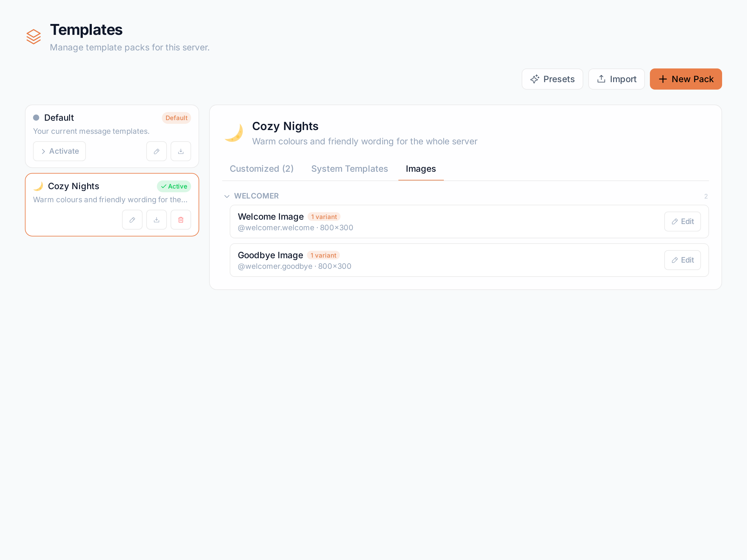This screenshot has width=747, height=560.
Task: Select the Images tab
Action: (421, 169)
